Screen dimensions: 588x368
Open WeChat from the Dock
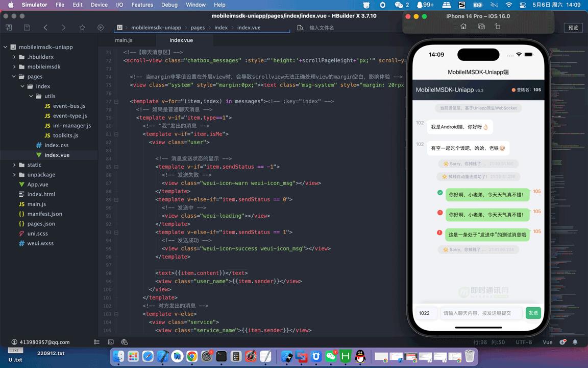coord(331,356)
